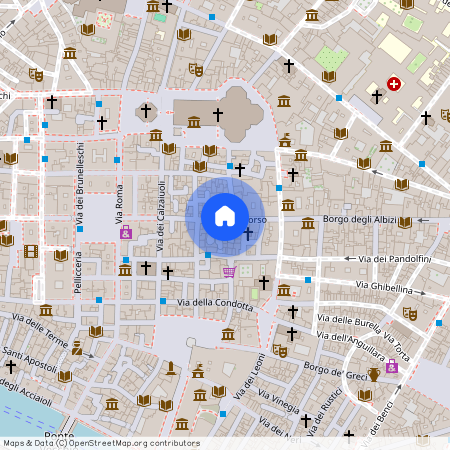Click the blue home location marker
Image resolution: width=450 pixels, height=450 pixels.
coord(225,217)
